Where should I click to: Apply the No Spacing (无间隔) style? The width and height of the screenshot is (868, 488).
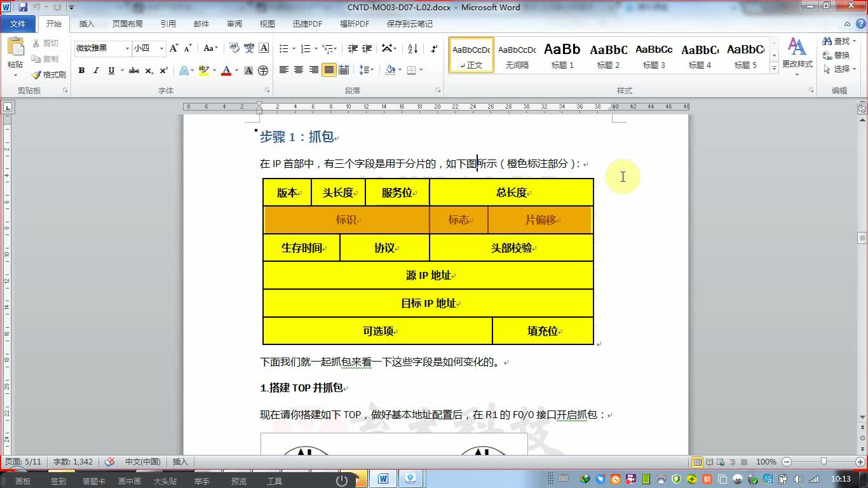(517, 55)
